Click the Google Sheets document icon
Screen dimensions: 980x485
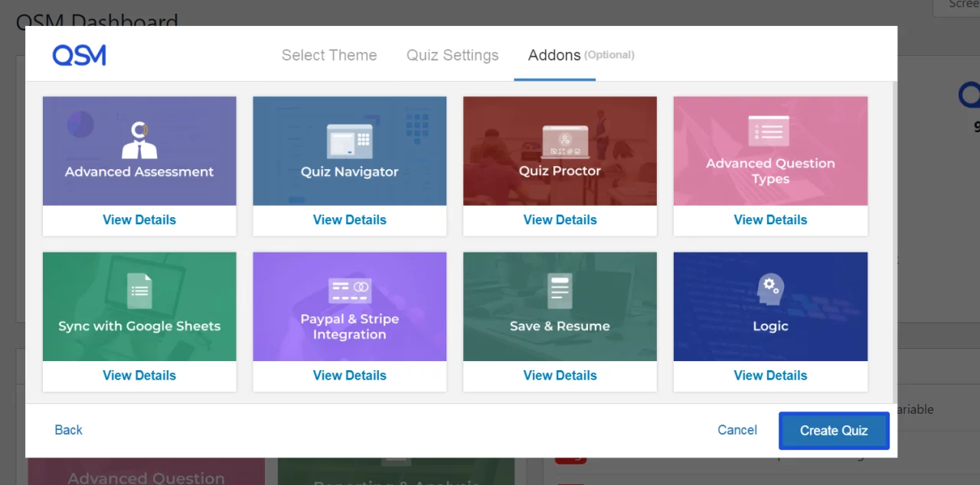[x=139, y=291]
